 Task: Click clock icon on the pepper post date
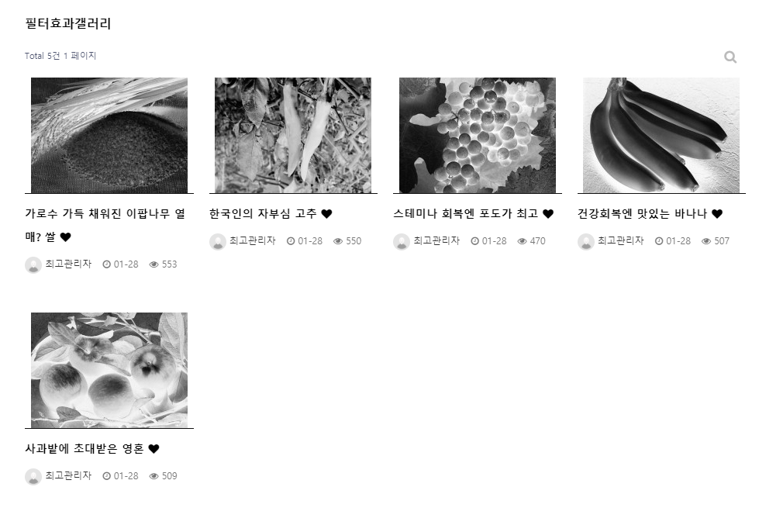291,241
